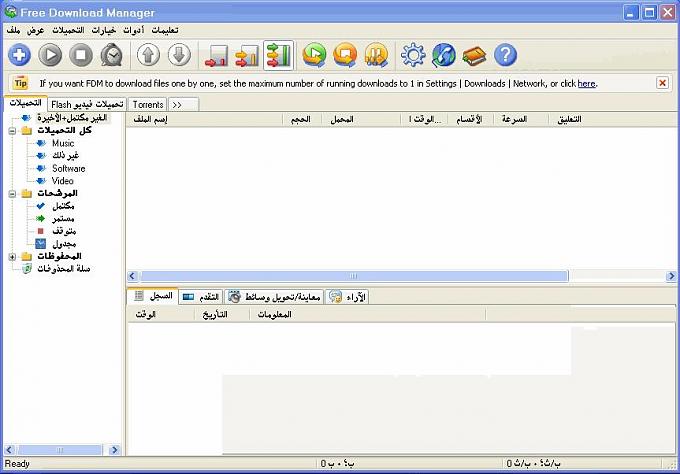Sort by المحمل column header

pos(361,119)
